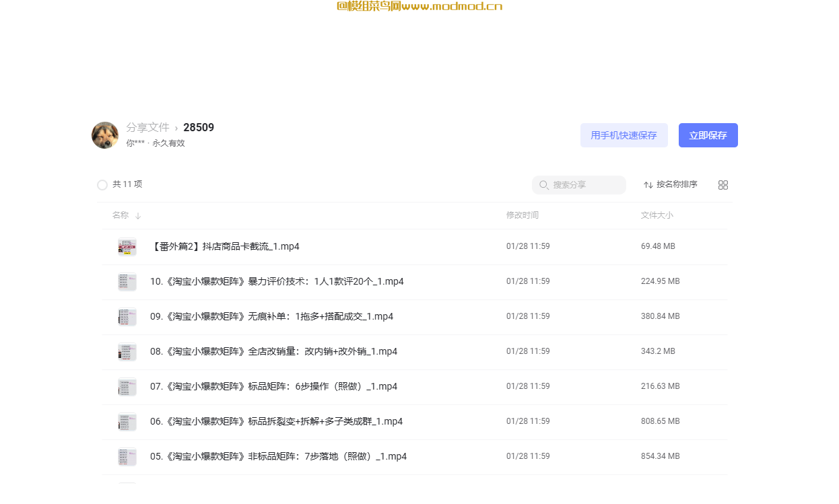The width and height of the screenshot is (839, 504).
Task: Click the 808.65 MB file size
Action: (661, 421)
